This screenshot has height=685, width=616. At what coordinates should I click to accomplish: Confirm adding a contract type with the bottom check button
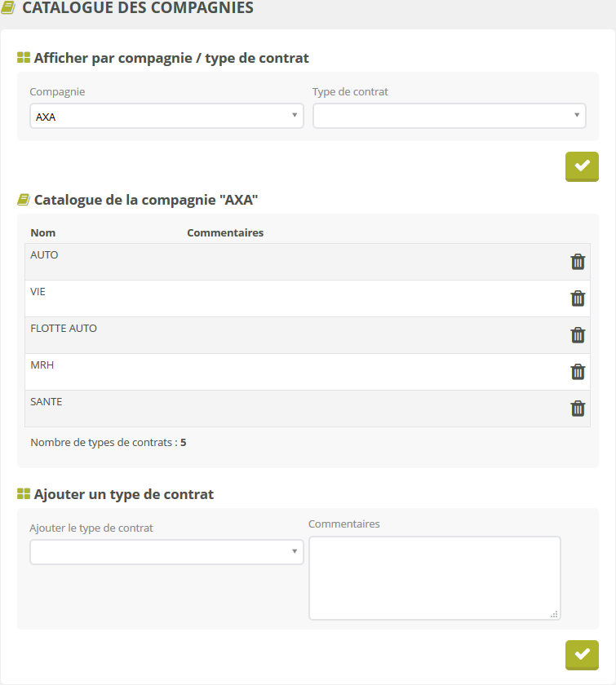582,655
